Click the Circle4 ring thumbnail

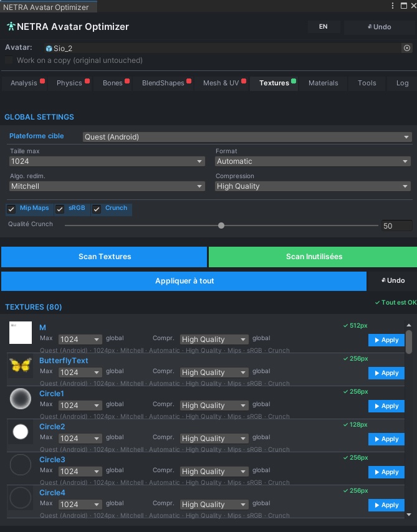point(21,497)
